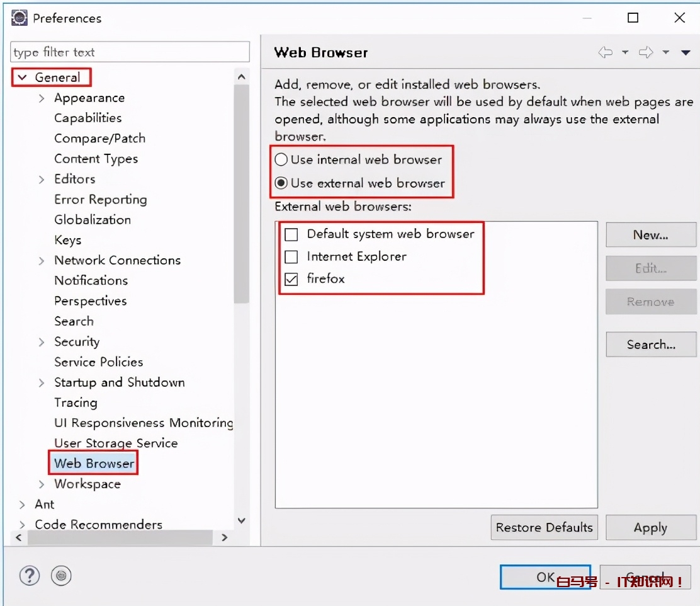This screenshot has width=700, height=606.
Task: Select Notifications in the tree
Action: (91, 281)
